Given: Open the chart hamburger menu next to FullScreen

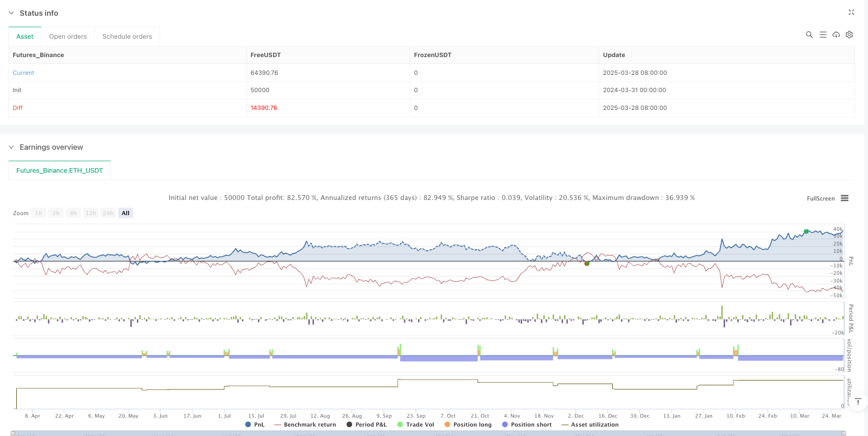Looking at the screenshot, I should pos(844,198).
